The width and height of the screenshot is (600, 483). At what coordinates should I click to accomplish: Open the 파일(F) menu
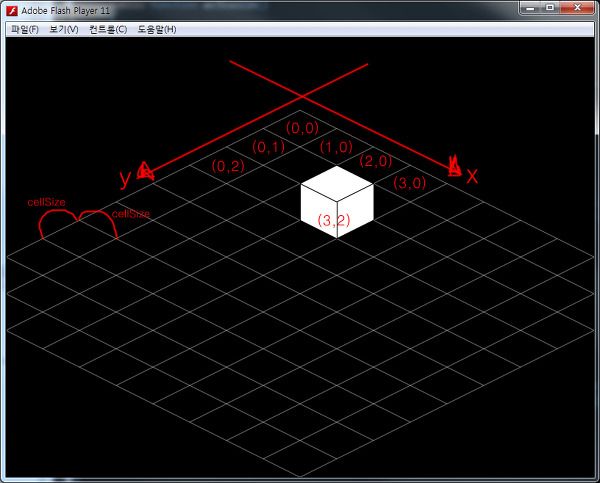25,29
